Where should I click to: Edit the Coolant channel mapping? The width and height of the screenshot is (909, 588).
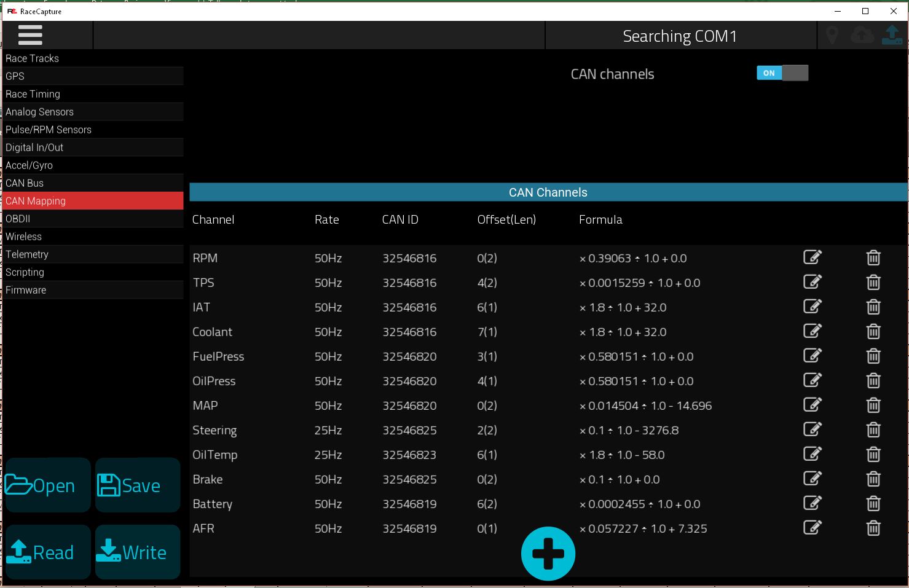pos(813,331)
